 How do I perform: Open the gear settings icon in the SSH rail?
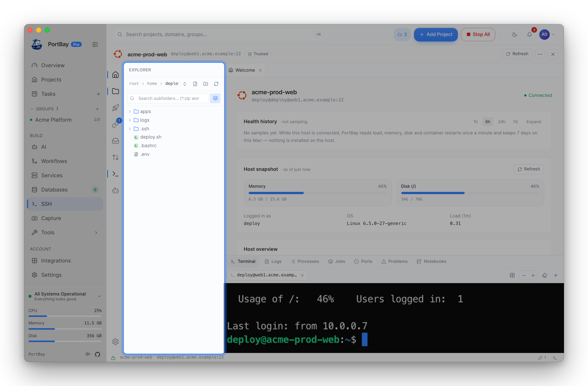(115, 342)
